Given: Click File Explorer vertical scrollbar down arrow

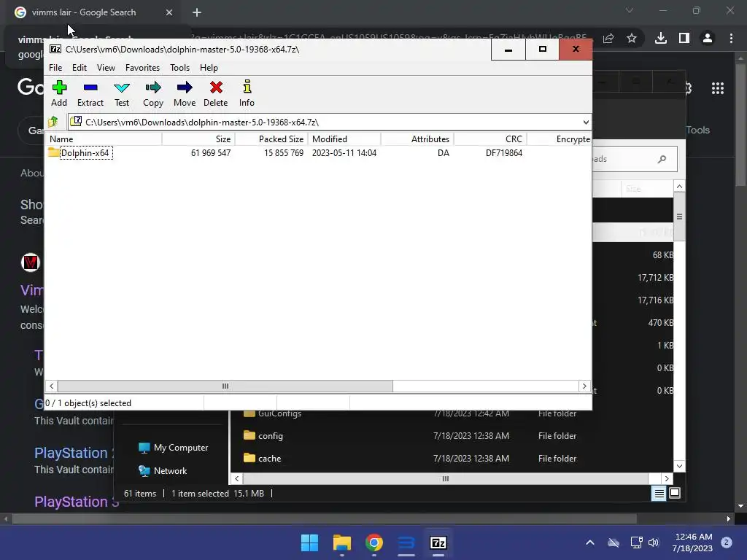Looking at the screenshot, I should (679, 466).
